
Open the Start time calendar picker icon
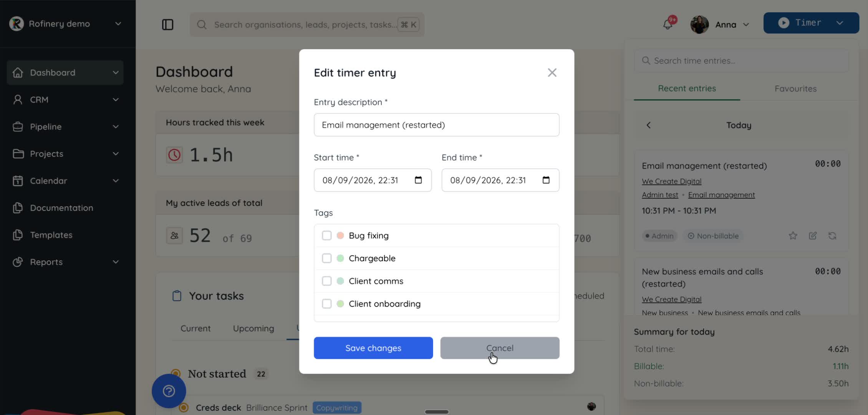pos(418,180)
